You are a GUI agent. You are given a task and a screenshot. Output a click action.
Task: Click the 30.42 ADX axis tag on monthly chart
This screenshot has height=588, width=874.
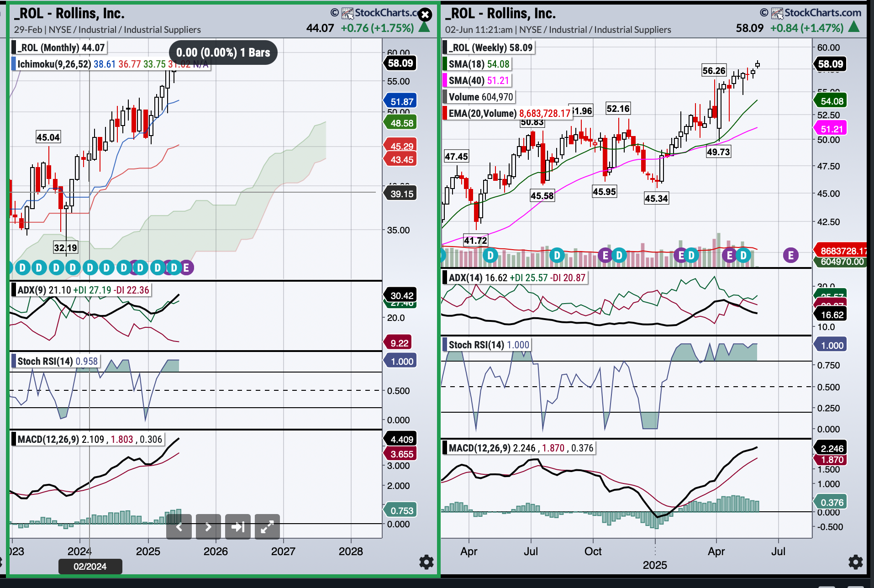[x=400, y=295]
